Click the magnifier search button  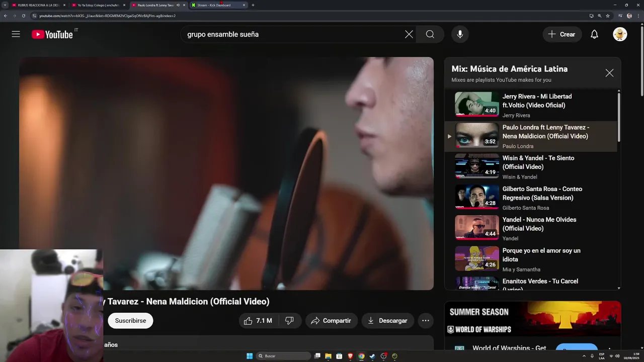[x=430, y=34]
